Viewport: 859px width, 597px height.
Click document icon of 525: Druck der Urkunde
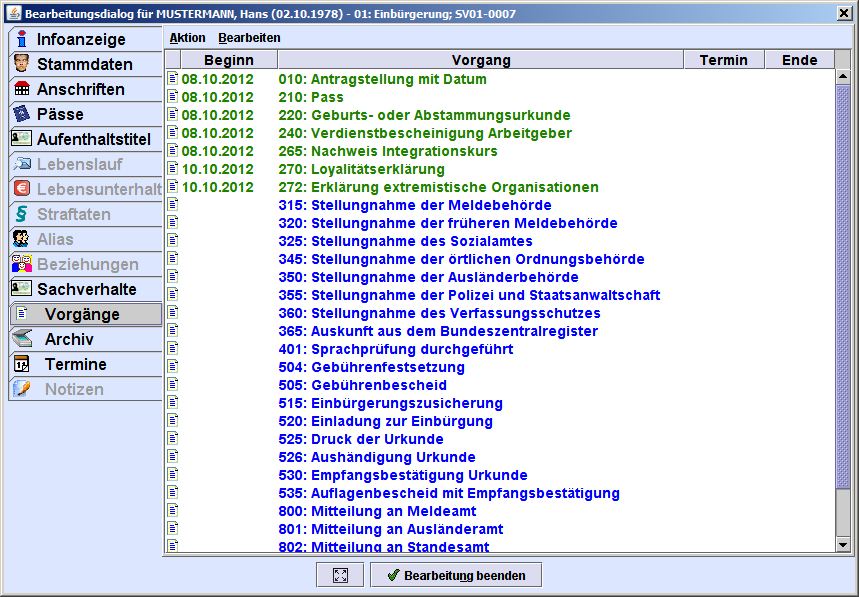(173, 438)
